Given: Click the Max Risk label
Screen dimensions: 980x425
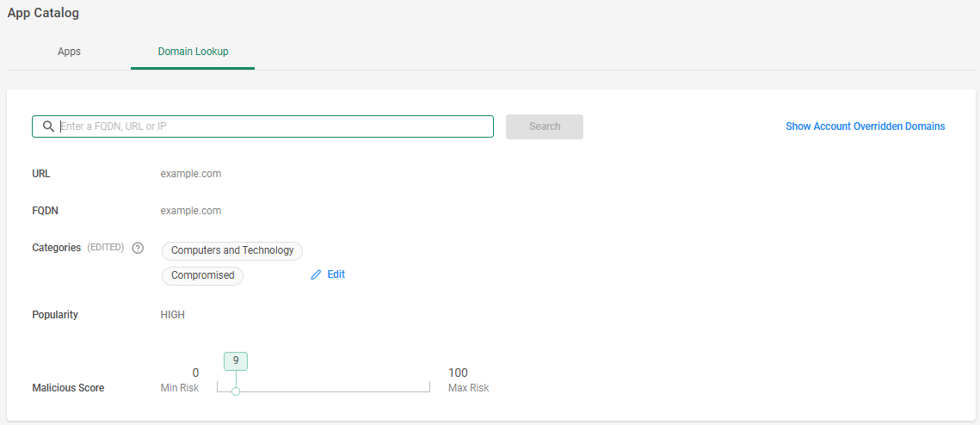Looking at the screenshot, I should (x=469, y=388).
